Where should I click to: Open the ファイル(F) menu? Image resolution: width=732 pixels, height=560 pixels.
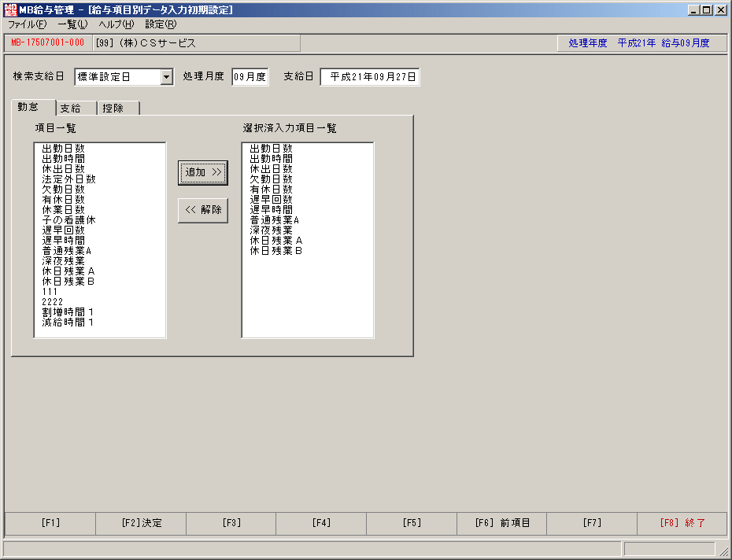coord(27,24)
